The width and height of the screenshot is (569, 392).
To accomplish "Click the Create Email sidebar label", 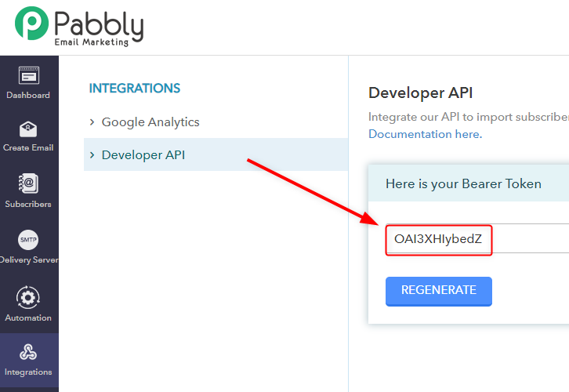I will coord(28,147).
